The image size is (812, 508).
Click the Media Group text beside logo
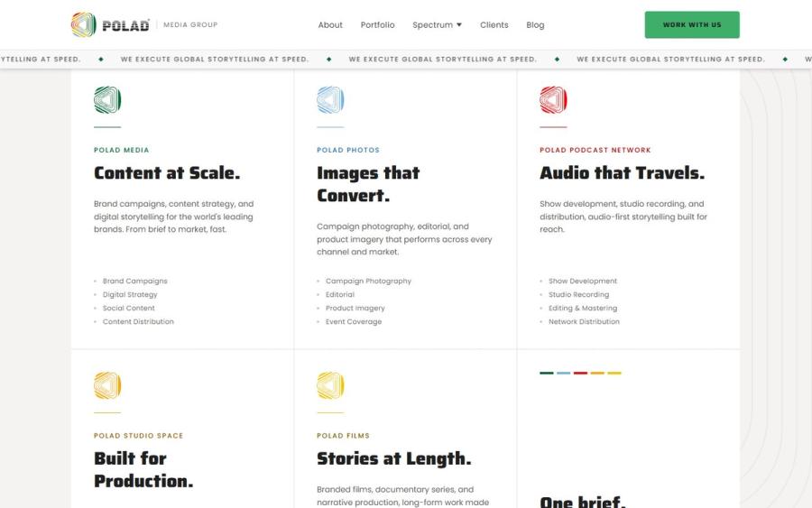point(190,24)
